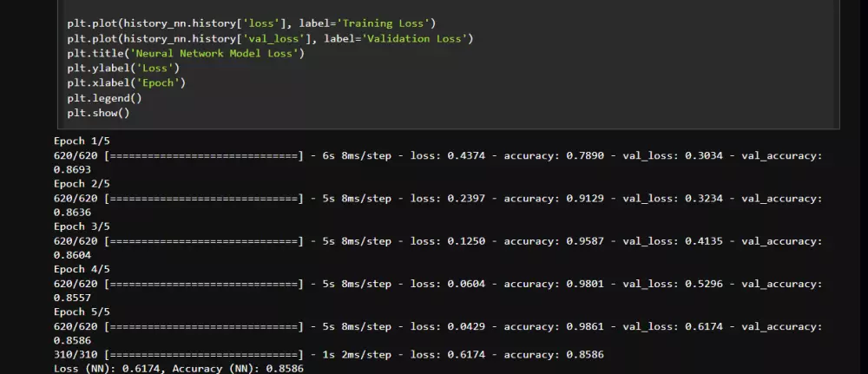
Task: Select the loss value 0.0429
Action: 466,326
